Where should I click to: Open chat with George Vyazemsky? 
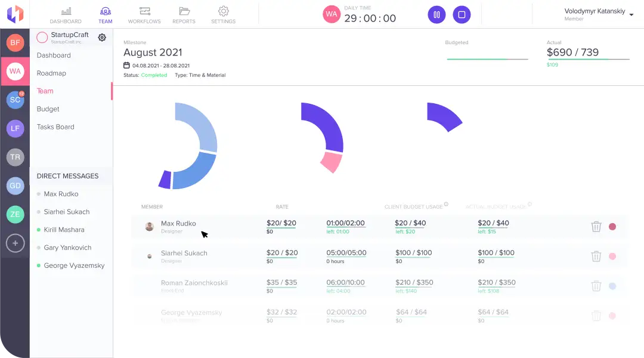pos(74,266)
